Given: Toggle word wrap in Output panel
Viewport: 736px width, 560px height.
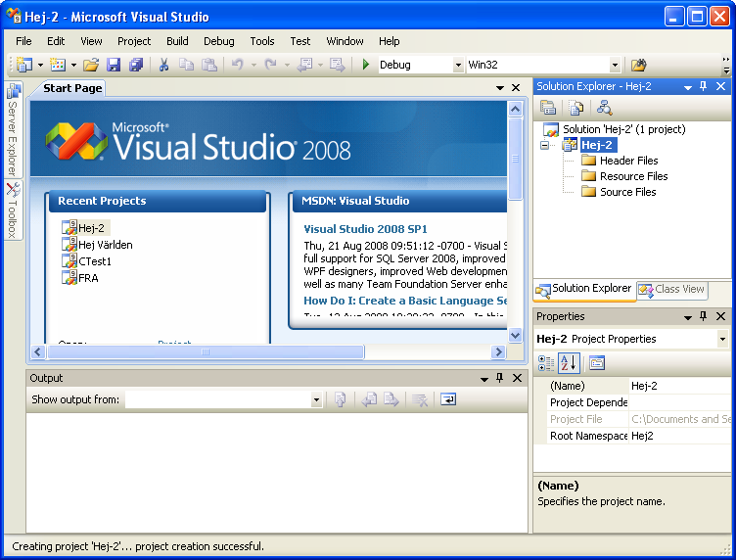Looking at the screenshot, I should pyautogui.click(x=448, y=399).
